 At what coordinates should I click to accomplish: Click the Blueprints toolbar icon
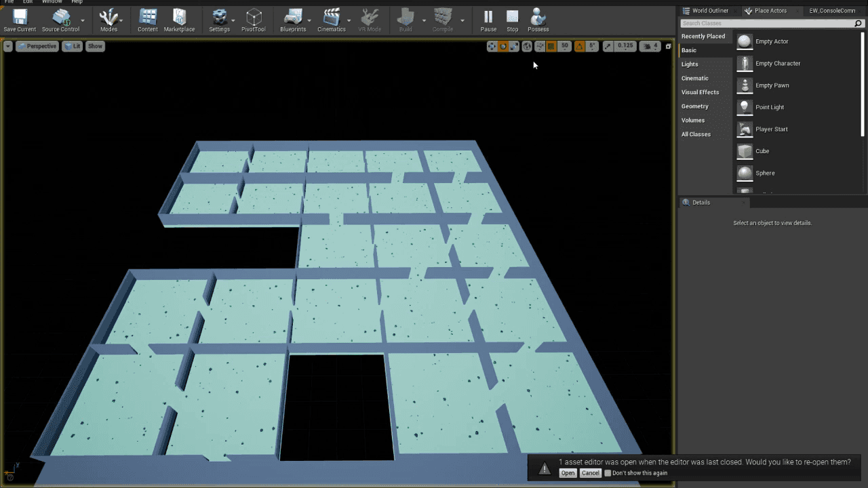click(293, 17)
